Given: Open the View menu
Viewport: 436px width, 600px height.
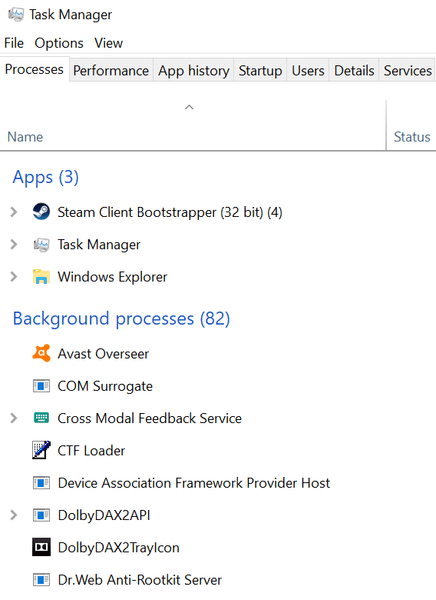Looking at the screenshot, I should pos(109,43).
